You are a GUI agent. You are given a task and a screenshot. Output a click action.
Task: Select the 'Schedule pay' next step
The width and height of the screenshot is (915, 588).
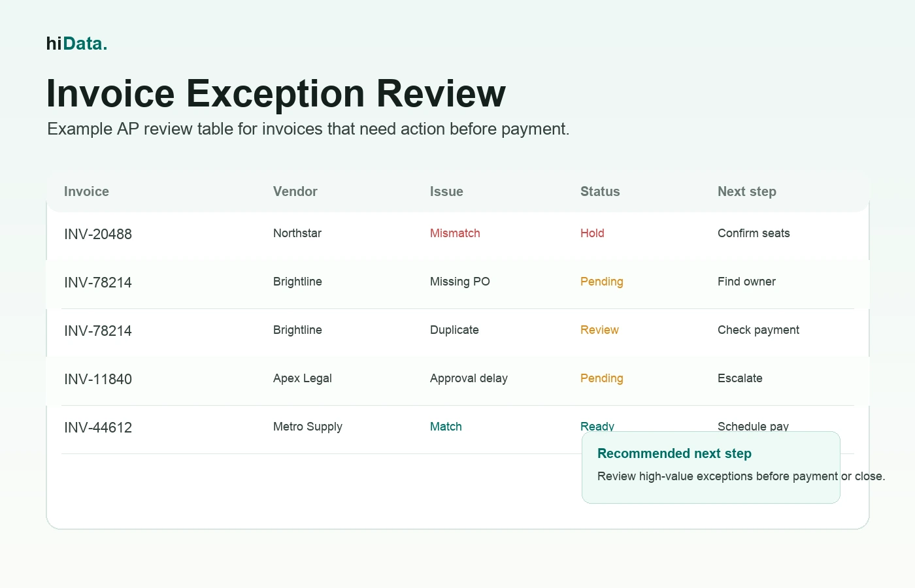(753, 426)
